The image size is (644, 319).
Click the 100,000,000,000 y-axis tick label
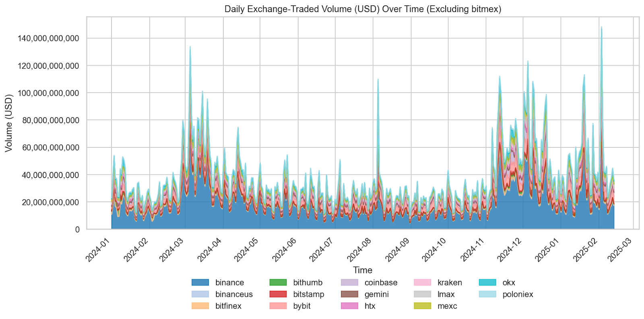(49, 93)
